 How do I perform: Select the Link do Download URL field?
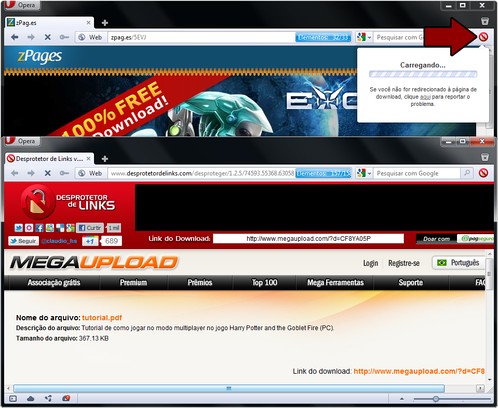click(308, 238)
